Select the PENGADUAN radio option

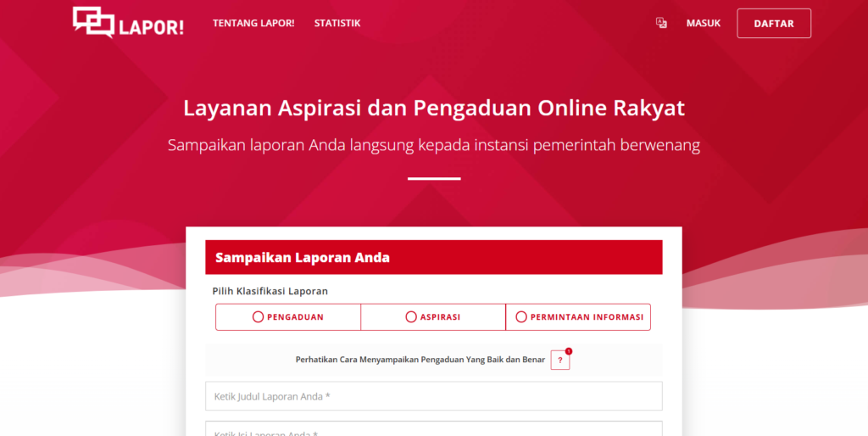pyautogui.click(x=259, y=317)
